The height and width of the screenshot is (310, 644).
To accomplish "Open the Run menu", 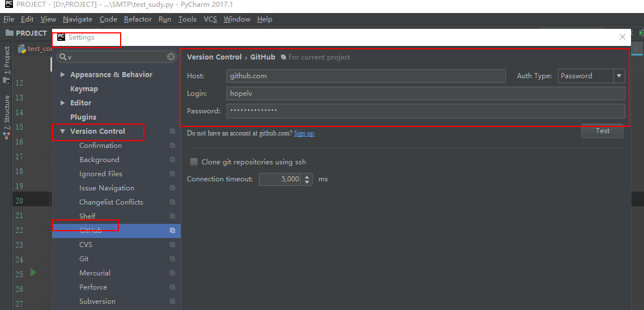I will coord(165,19).
